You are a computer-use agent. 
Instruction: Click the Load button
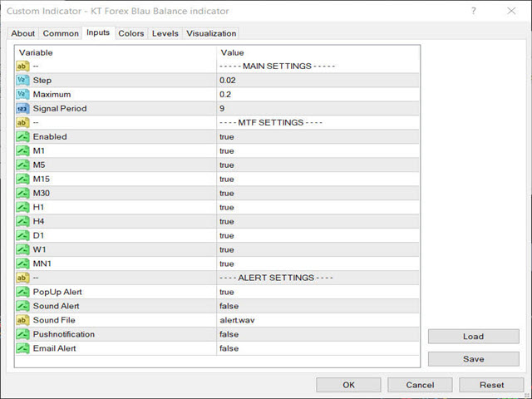coord(473,336)
